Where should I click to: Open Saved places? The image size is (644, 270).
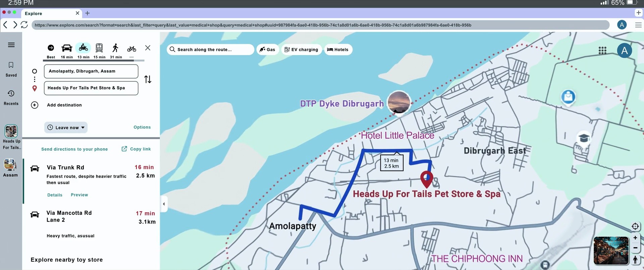11,69
